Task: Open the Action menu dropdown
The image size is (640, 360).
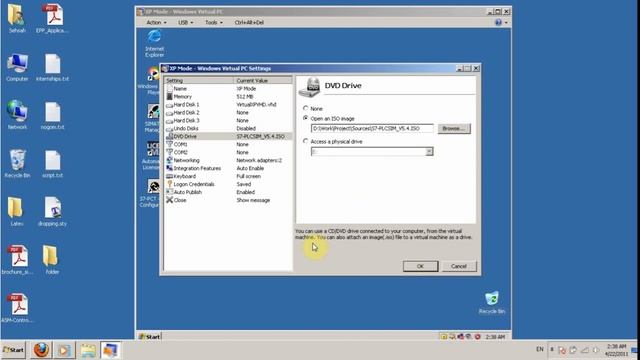Action: 156,22
